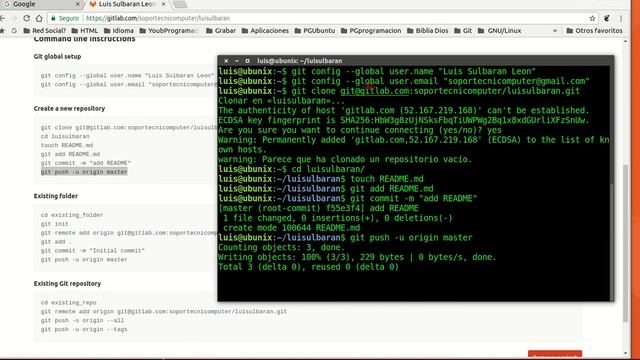Open a new tab button
The height and width of the screenshot is (360, 640).
(180, 4)
